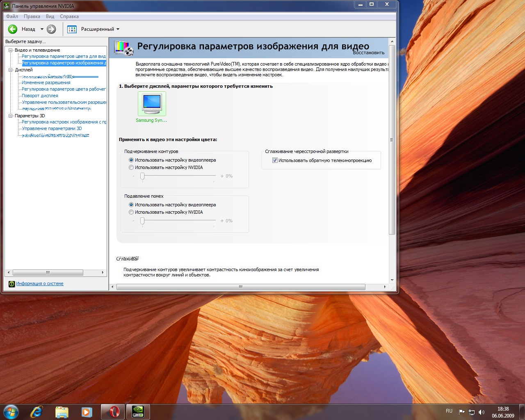Select the Samsung SyncMaster display icon
Screen dimensions: 525x420
(x=152, y=104)
